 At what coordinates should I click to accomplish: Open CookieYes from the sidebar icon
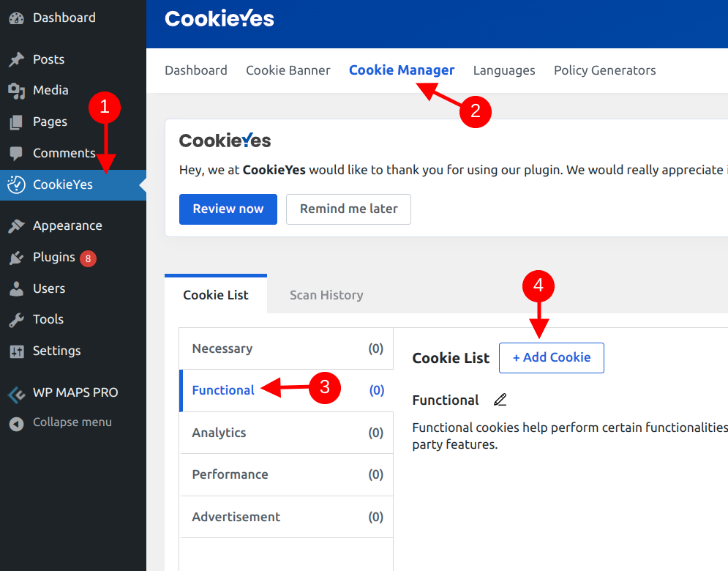[x=15, y=184]
